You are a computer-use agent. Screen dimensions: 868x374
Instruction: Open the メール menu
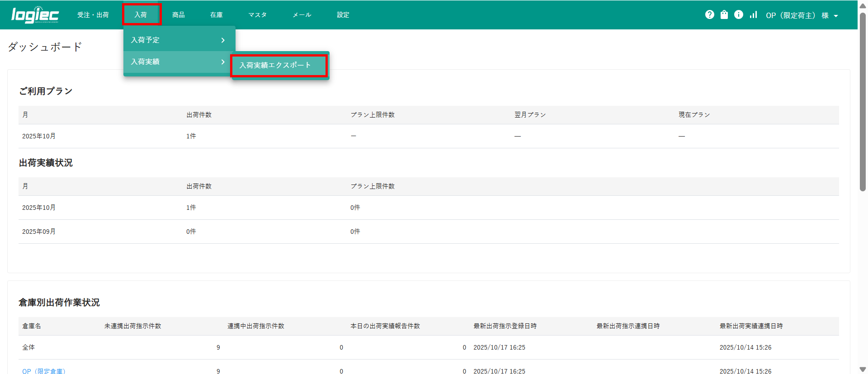coord(302,15)
